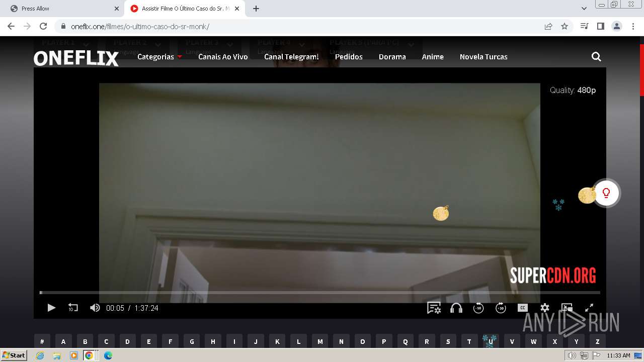Open Windows Start menu
This screenshot has width=644, height=362.
coord(14,355)
